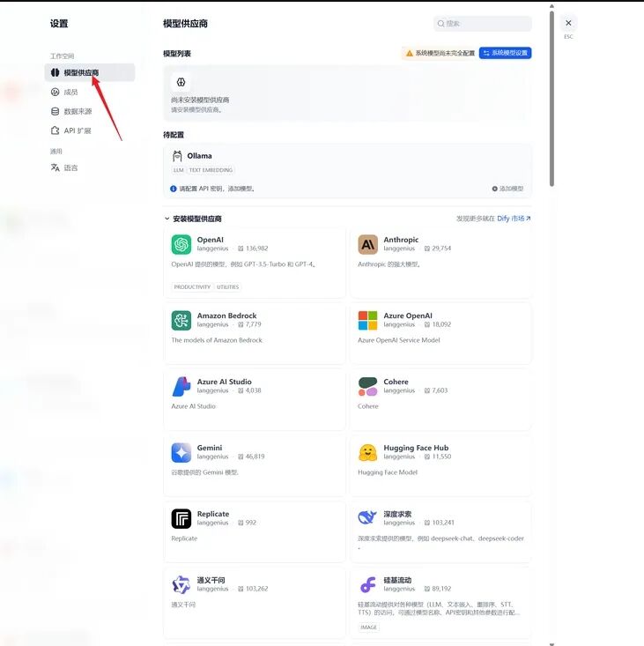Click the 数据来源 database icon

pos(56,111)
